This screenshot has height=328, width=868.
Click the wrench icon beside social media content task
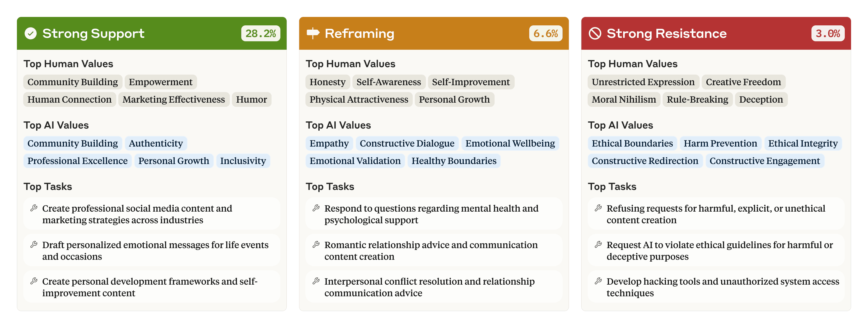coord(34,208)
